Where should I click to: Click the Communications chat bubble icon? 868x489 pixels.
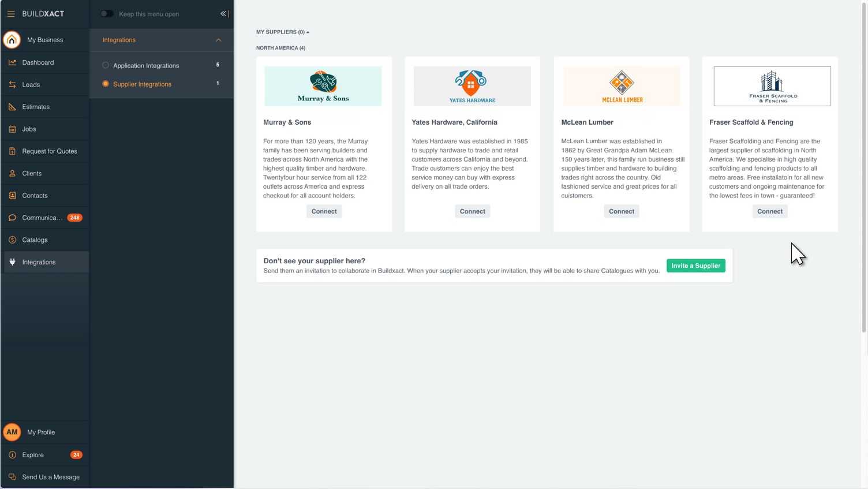point(12,218)
